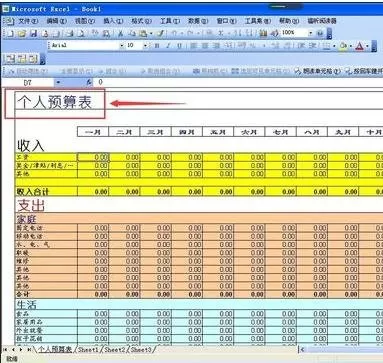Cut selection with the scissors icon
The width and height of the screenshot is (383, 363).
120,33
